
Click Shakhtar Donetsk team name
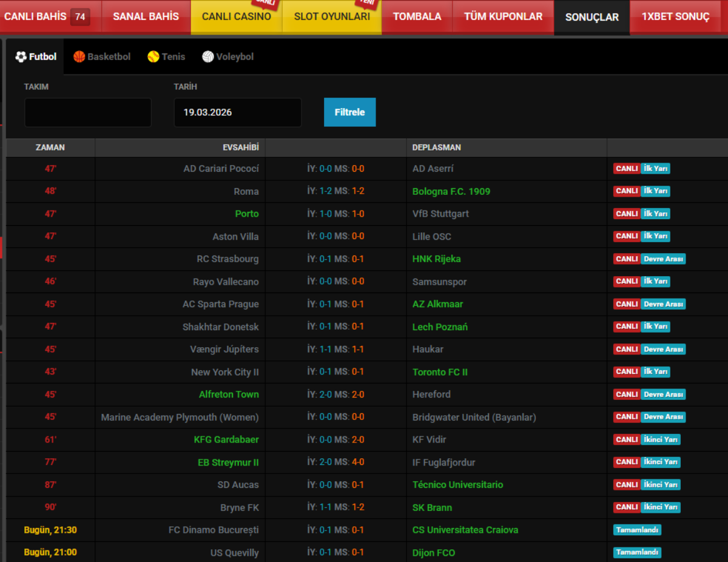221,327
